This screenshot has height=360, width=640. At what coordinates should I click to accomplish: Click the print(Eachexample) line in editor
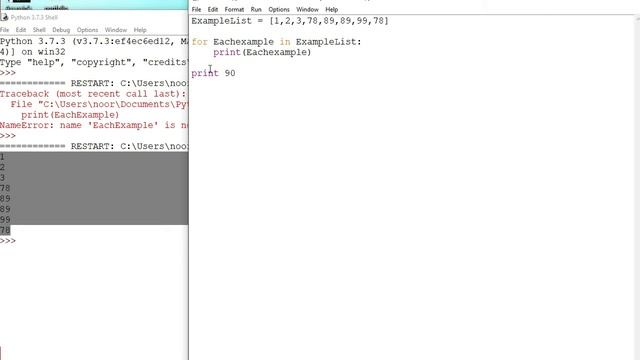click(262, 52)
